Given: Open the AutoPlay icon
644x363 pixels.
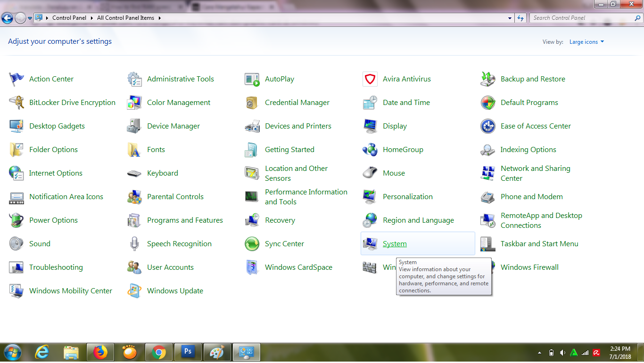Looking at the screenshot, I should point(252,79).
